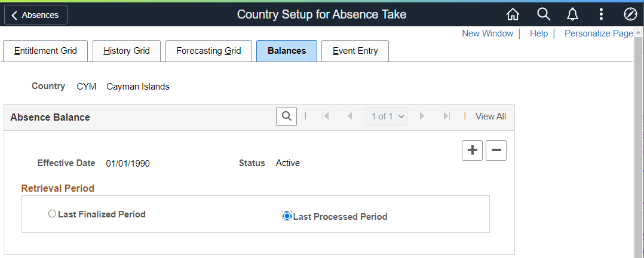The height and width of the screenshot is (258, 644).
Task: Click the Absence Balance search icon
Action: click(x=287, y=116)
